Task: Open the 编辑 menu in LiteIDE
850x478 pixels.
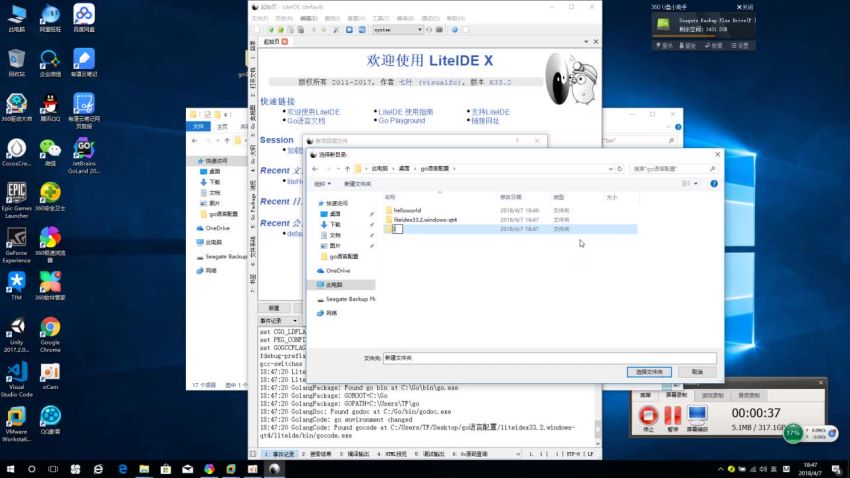Action: [x=308, y=18]
